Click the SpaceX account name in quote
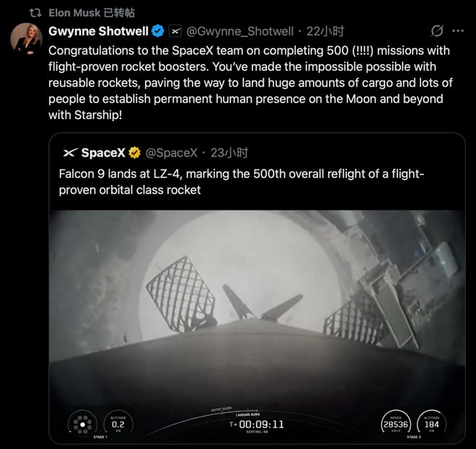Viewport: 476px width, 449px height. point(104,153)
